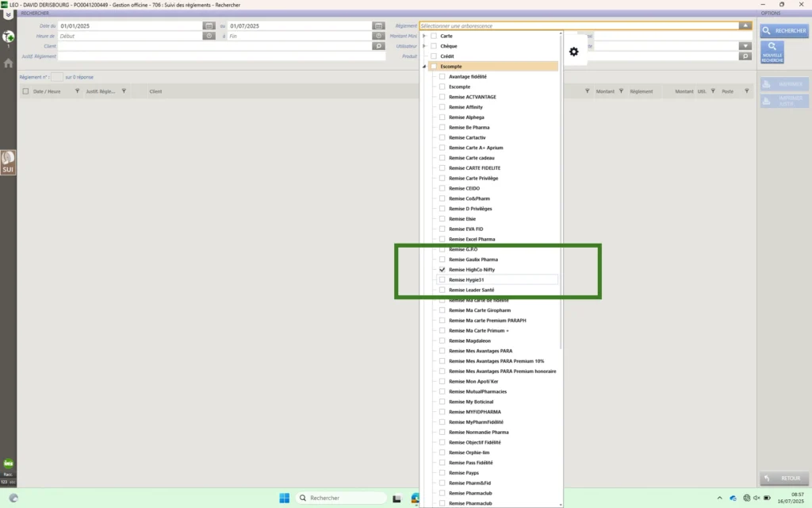Collapse the Escompte tree node
812x508 pixels.
click(425, 67)
